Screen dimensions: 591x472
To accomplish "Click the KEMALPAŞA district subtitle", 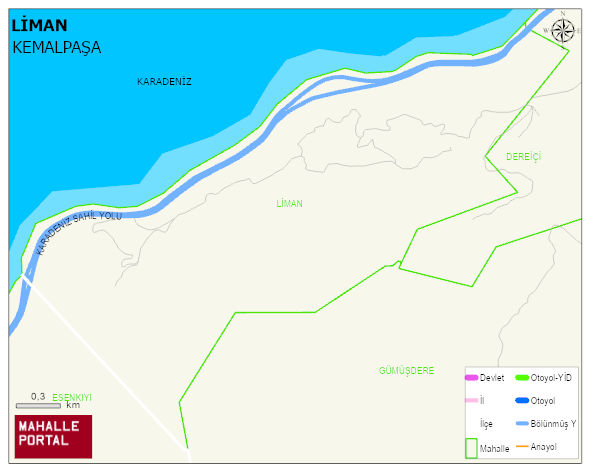I will 57,48.
